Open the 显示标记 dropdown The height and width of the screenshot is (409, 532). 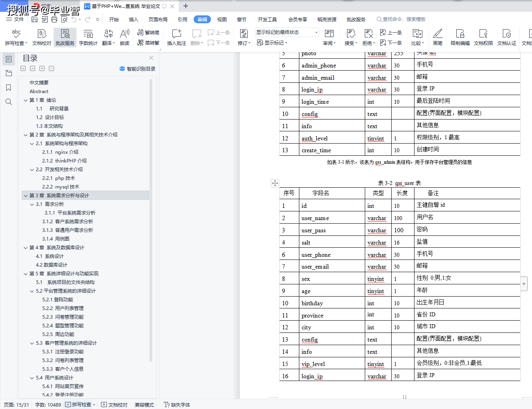click(273, 43)
